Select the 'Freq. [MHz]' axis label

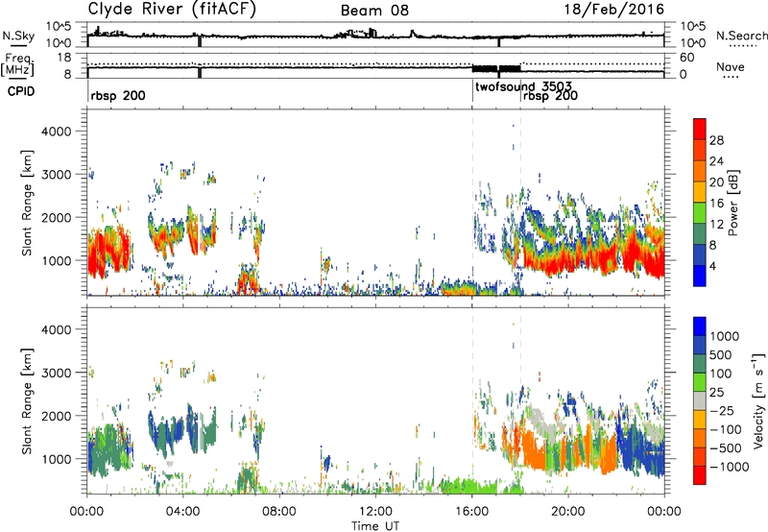pyautogui.click(x=17, y=65)
